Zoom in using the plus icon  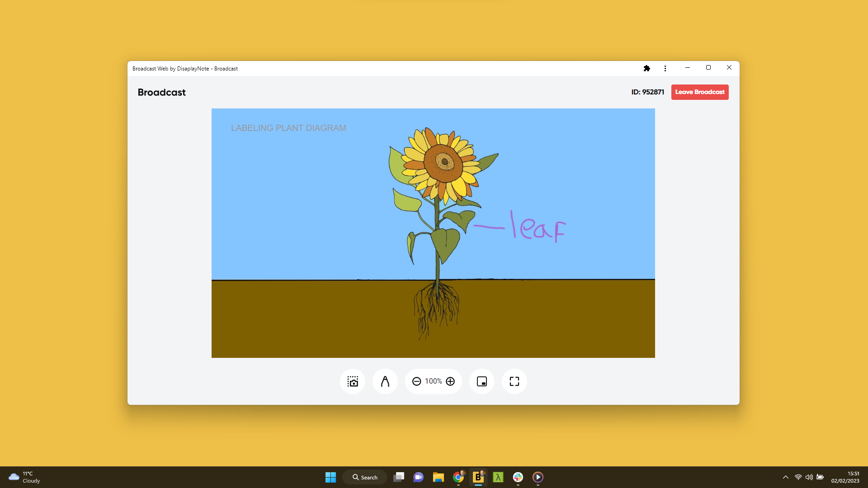click(450, 381)
